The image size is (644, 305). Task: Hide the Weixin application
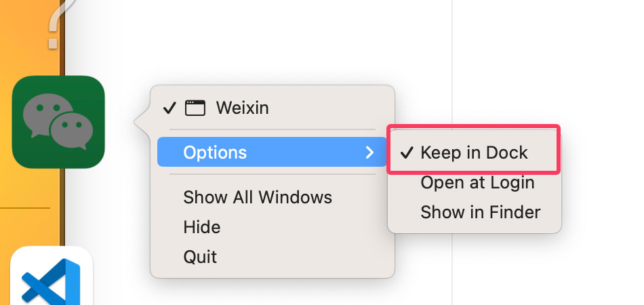tap(201, 227)
